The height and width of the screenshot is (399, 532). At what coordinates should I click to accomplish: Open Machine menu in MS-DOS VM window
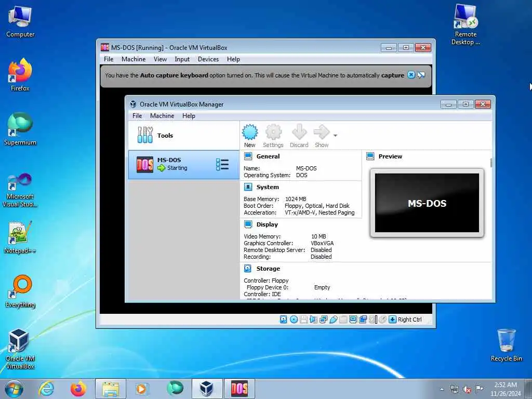(134, 59)
